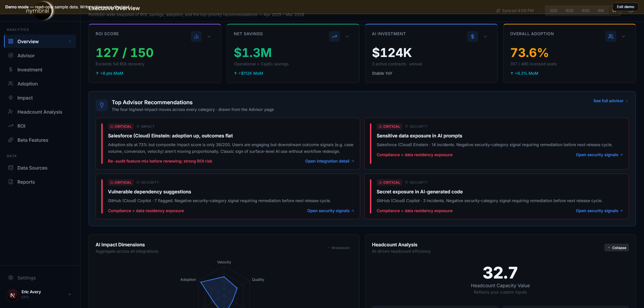Open the Overview page in sidebar
Screen dimensions: 644x308
click(40, 41)
